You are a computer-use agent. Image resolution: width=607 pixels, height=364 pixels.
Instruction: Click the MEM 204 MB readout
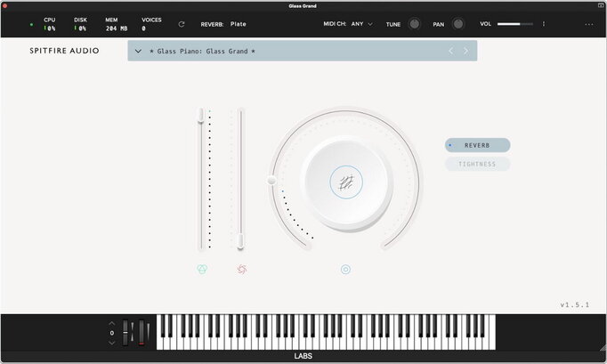[116, 24]
